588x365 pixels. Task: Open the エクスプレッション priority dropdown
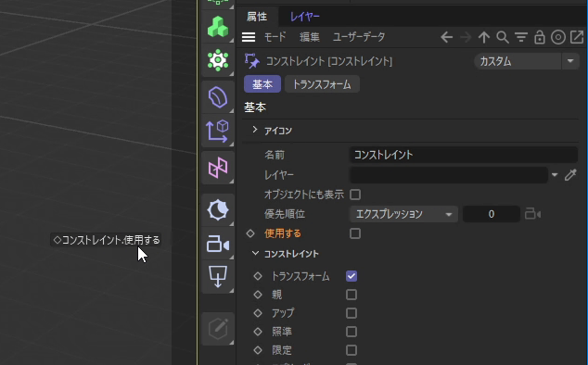403,214
